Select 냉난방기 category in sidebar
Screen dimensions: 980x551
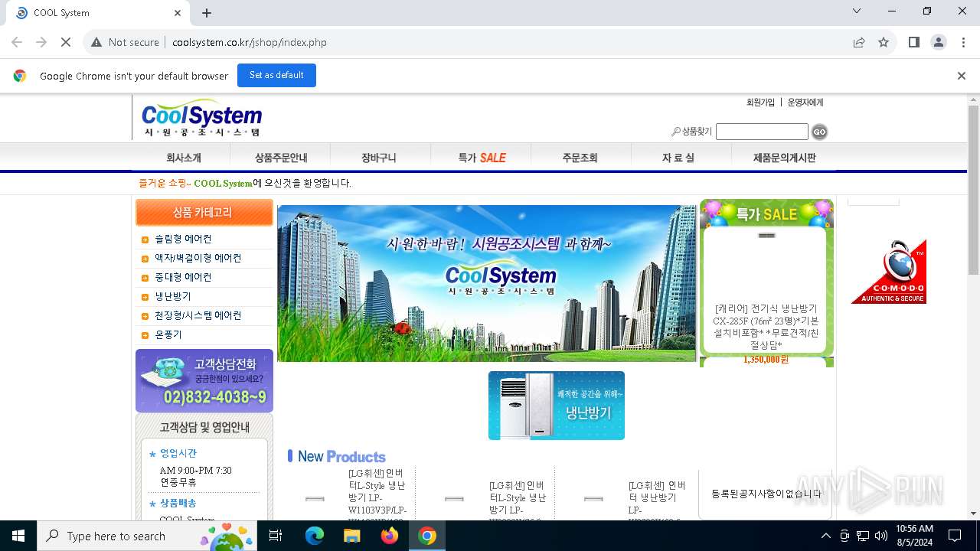[173, 296]
